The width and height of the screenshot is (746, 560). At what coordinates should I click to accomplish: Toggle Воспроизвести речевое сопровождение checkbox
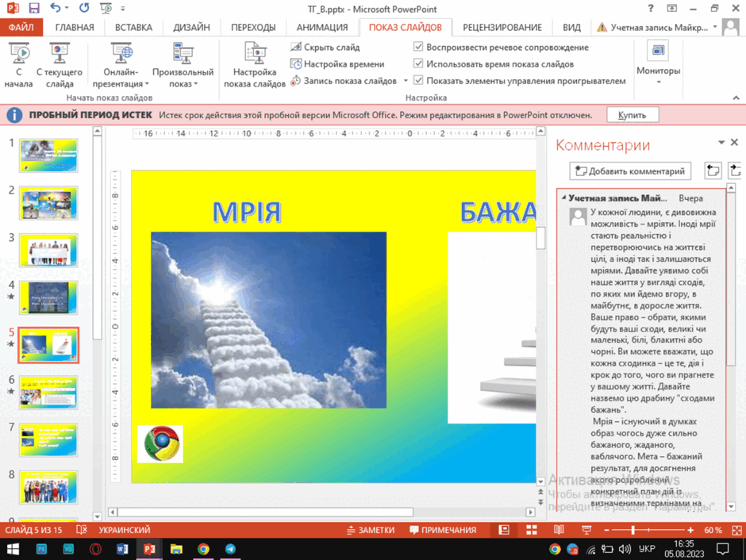[x=418, y=47]
